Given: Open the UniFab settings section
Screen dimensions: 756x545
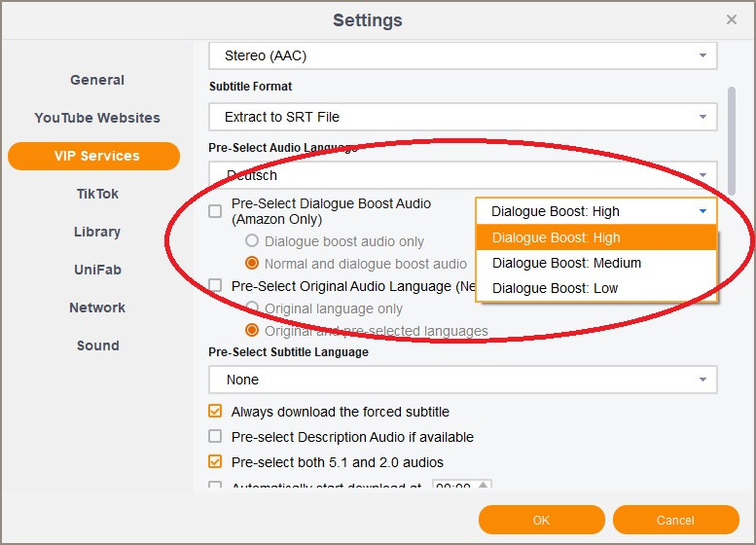Looking at the screenshot, I should pos(97,270).
